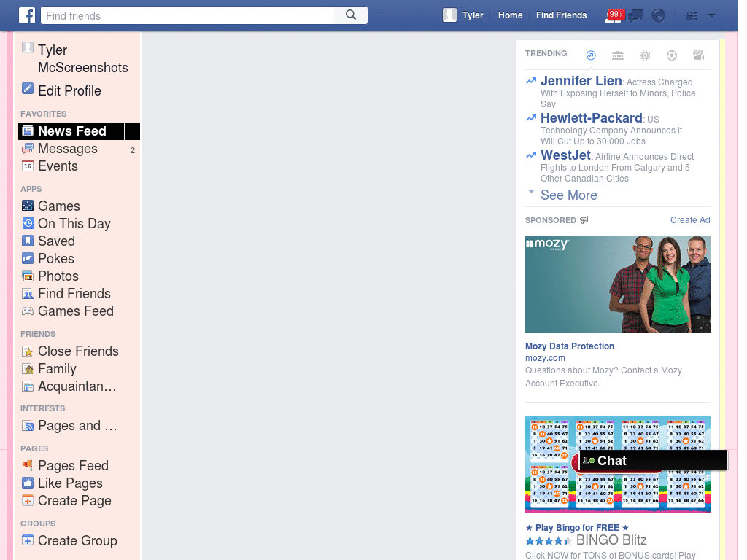Open the Mozy Data Protection sponsored link
The image size is (747, 560).
[x=570, y=346]
